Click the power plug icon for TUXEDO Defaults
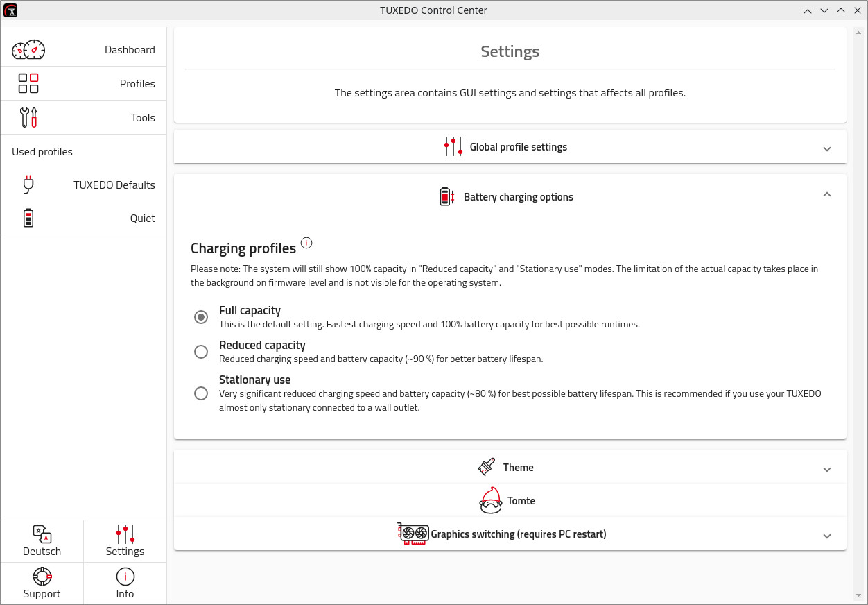The image size is (868, 605). point(28,185)
